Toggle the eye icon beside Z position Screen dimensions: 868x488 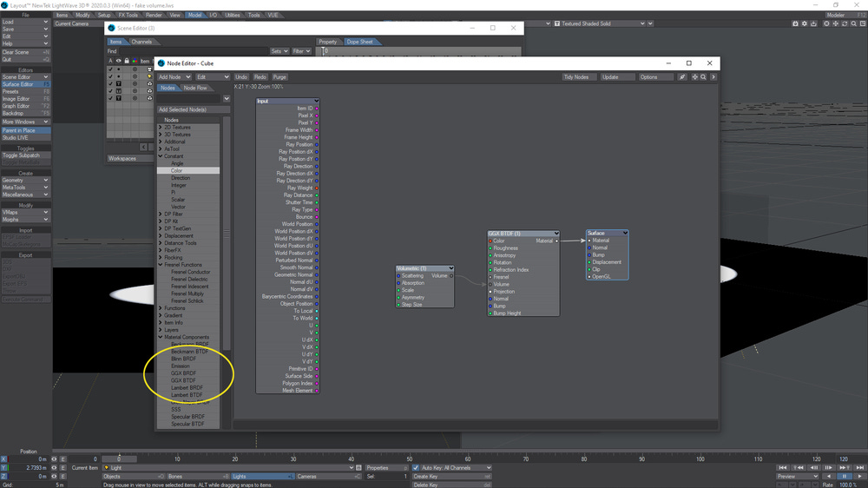(54, 477)
